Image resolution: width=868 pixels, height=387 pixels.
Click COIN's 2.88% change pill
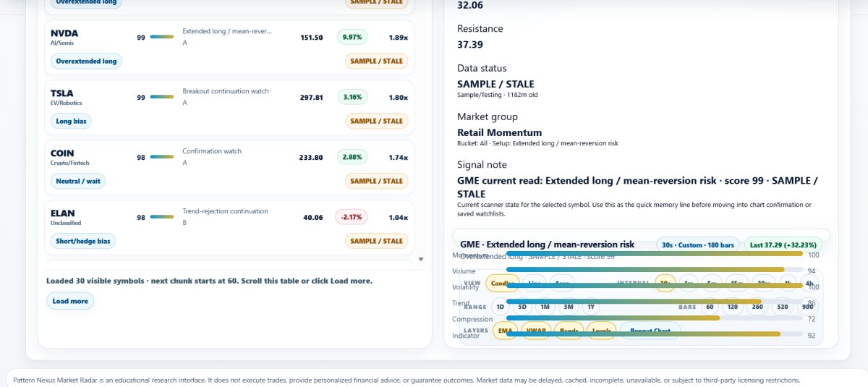tap(352, 157)
